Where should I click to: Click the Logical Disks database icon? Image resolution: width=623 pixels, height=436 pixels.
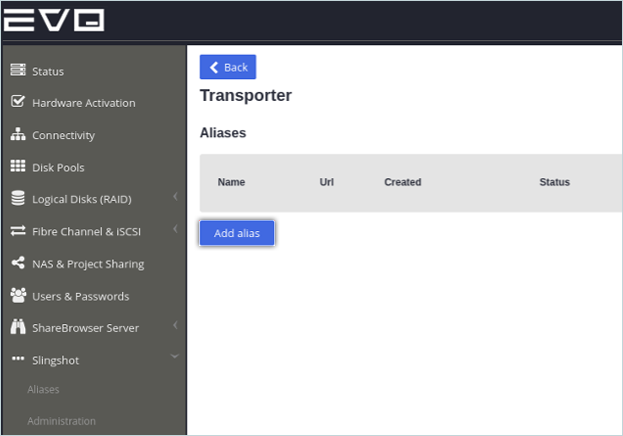(17, 199)
